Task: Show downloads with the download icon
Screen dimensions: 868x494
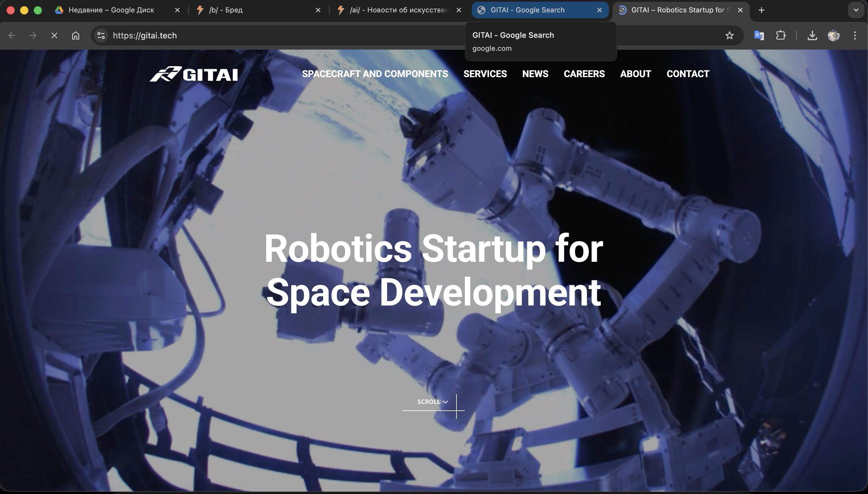Action: (x=812, y=35)
